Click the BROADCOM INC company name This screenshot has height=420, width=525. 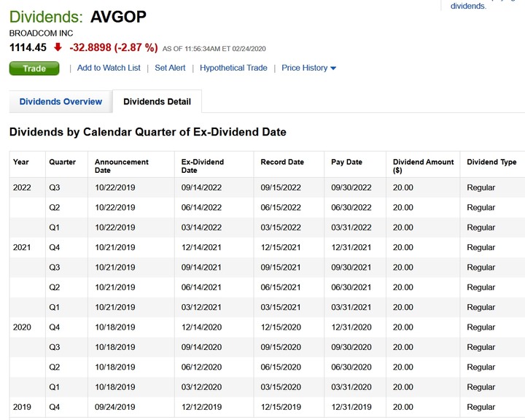pos(41,33)
